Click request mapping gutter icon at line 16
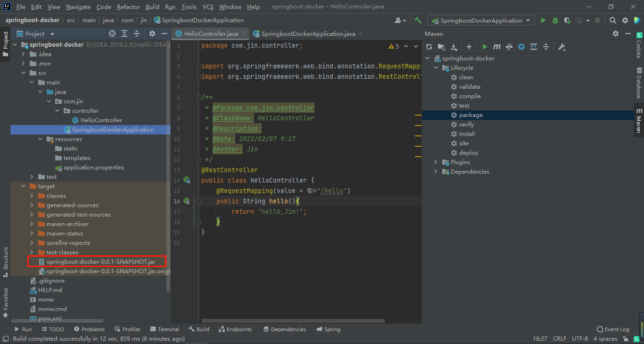 point(187,201)
